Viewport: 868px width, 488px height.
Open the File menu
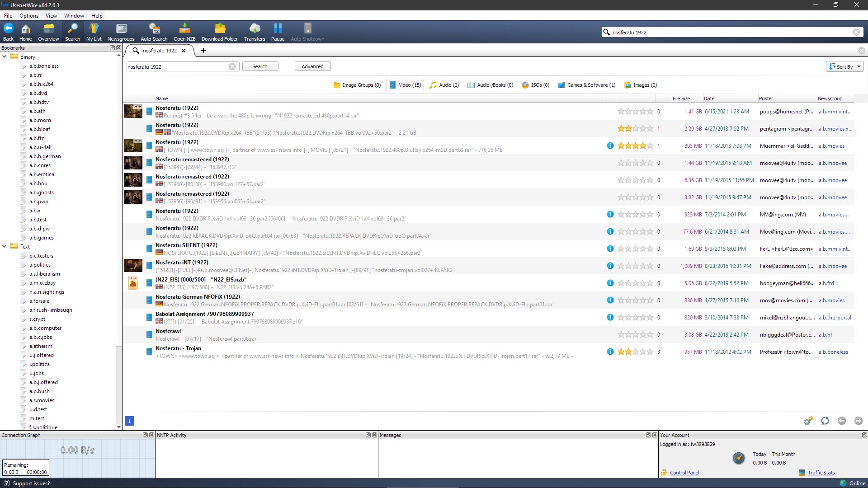(8, 15)
